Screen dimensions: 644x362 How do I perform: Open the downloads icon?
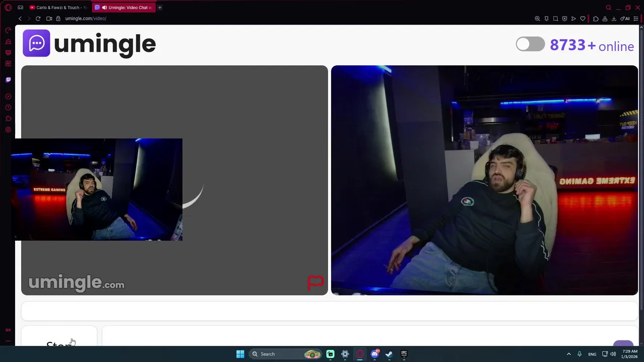click(614, 19)
